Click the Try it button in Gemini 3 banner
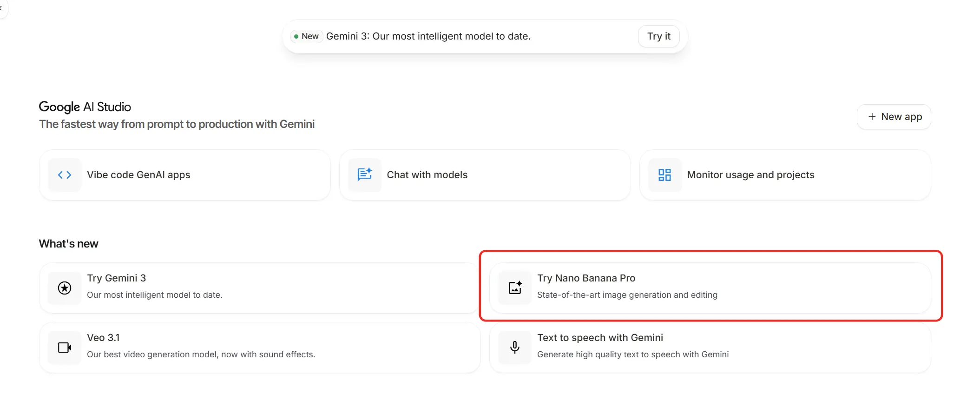The height and width of the screenshot is (395, 980). (658, 36)
